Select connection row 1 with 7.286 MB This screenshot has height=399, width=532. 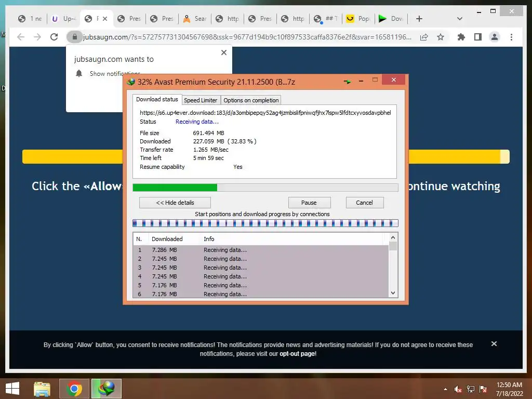(261, 250)
